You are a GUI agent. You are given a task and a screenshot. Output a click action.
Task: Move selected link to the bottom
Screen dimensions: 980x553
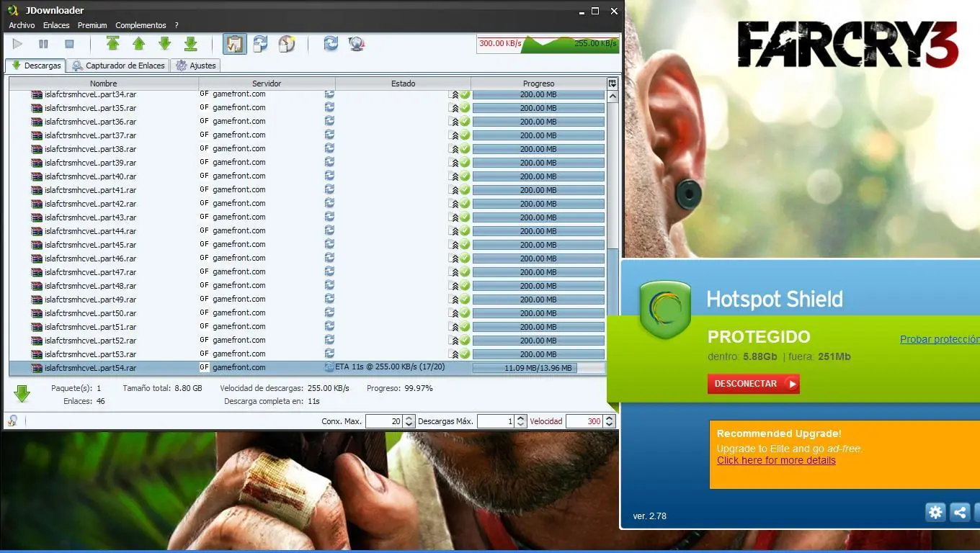pos(191,44)
